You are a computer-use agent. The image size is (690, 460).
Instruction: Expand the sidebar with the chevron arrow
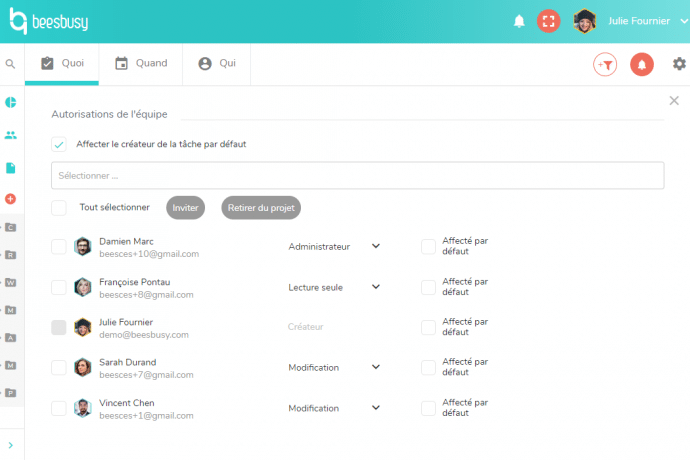pyautogui.click(x=11, y=445)
